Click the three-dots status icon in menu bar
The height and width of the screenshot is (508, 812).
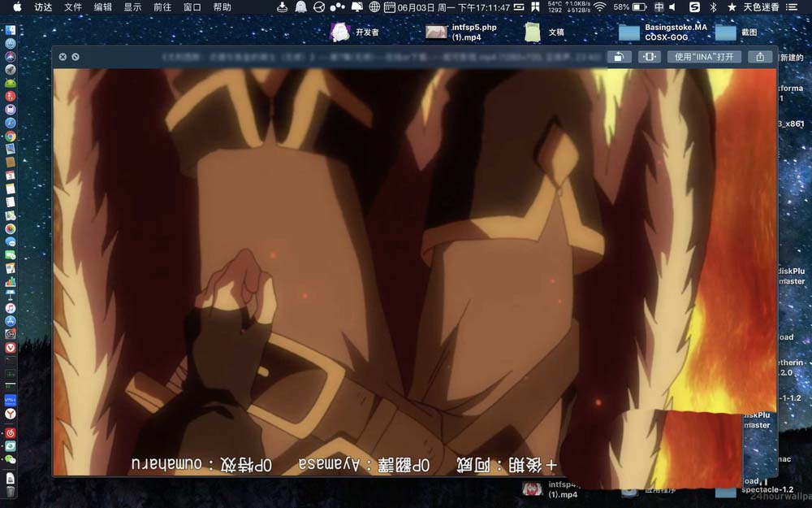click(338, 7)
